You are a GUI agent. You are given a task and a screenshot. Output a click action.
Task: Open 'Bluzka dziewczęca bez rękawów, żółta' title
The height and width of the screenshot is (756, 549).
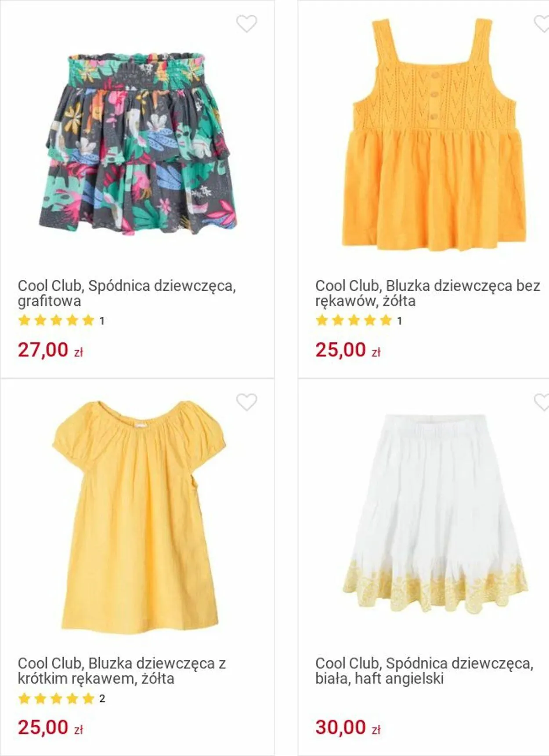(427, 293)
